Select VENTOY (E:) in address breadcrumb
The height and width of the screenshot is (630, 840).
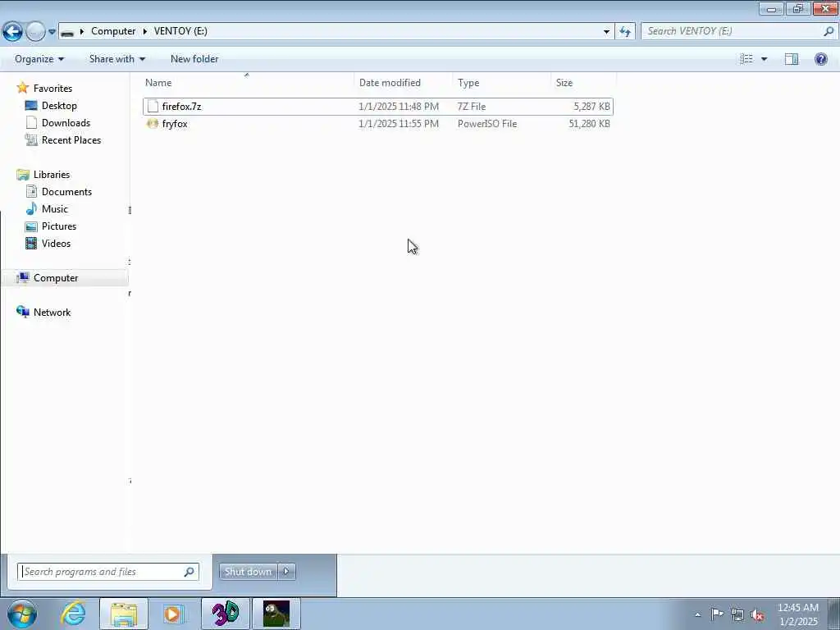click(x=180, y=31)
